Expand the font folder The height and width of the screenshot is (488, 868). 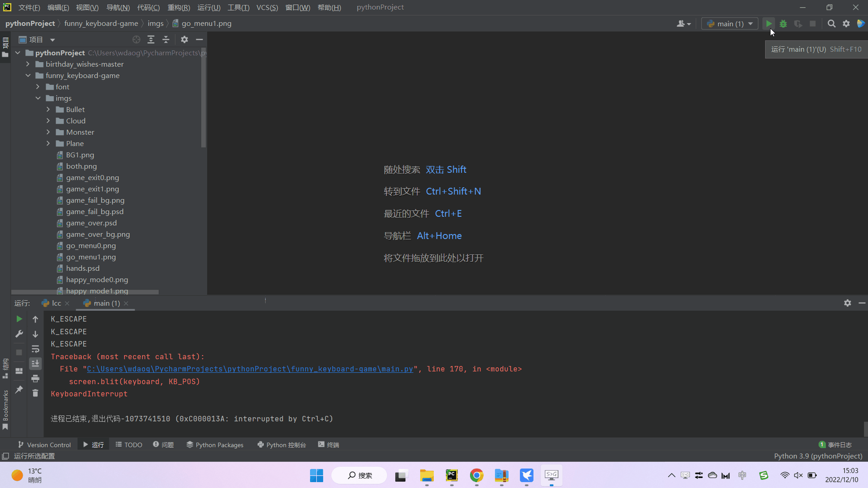pos(38,87)
